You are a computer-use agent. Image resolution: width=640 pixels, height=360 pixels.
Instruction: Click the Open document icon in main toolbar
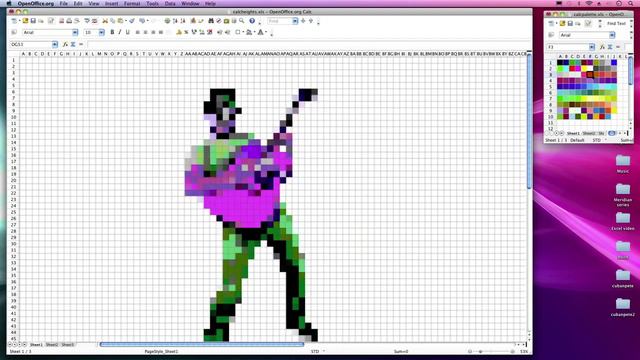(x=25, y=20)
